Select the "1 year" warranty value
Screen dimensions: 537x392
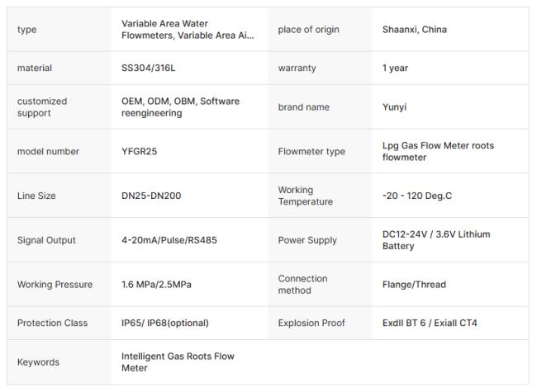click(395, 68)
